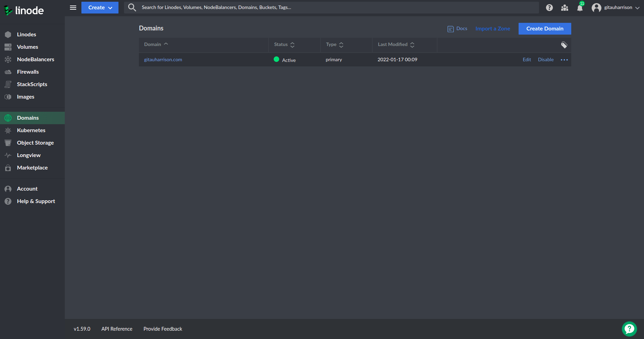Click the Marketplace bag icon
Screen dimensions: 644x339
[x=8, y=168]
